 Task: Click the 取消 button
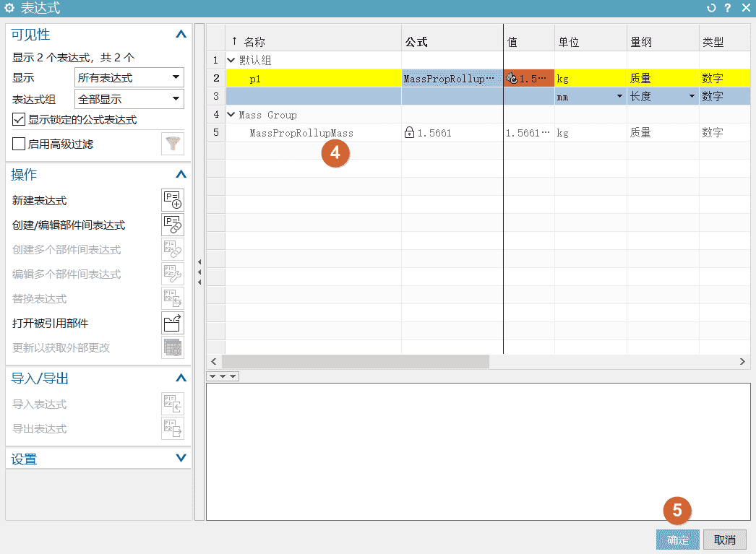click(725, 540)
